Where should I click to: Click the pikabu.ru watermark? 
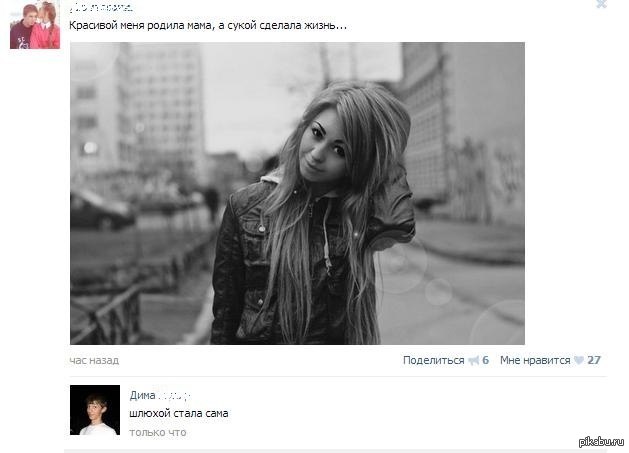click(x=601, y=441)
